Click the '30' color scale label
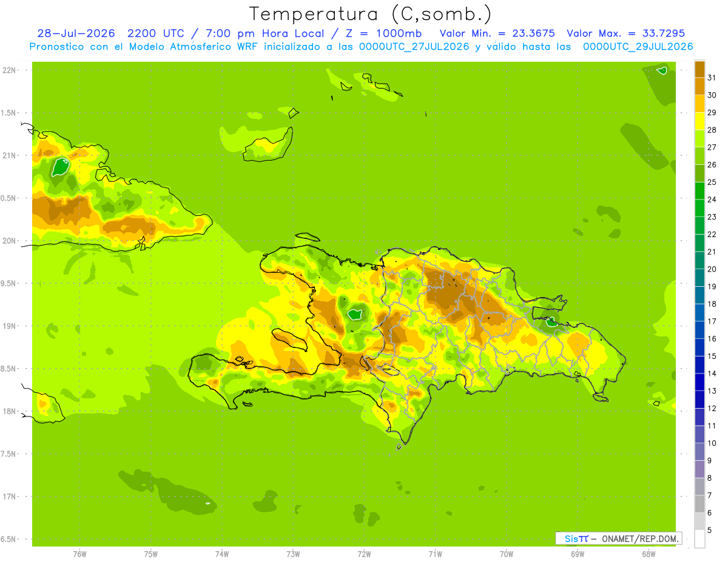Image resolution: width=728 pixels, height=562 pixels. tap(712, 95)
